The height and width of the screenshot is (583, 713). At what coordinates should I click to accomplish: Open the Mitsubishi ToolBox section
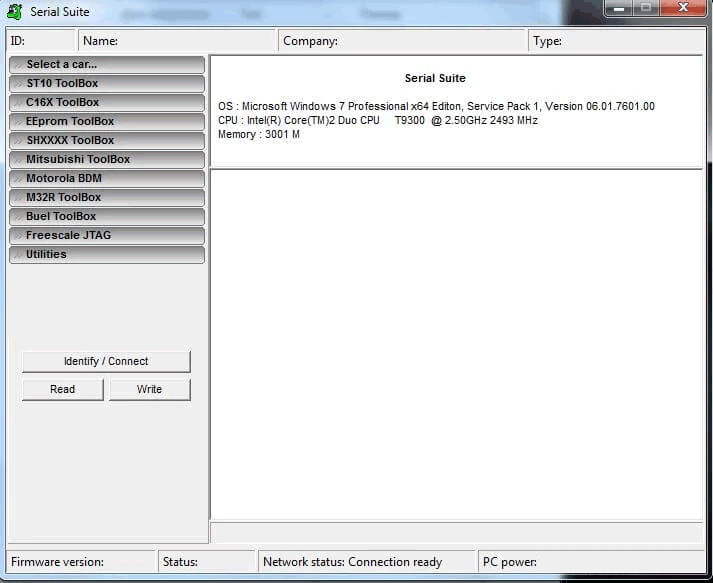(x=106, y=159)
